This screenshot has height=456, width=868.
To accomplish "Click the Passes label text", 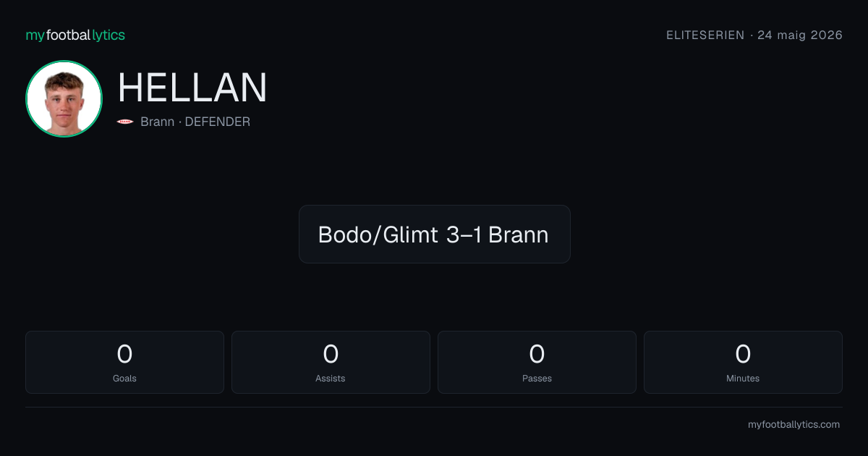I will pyautogui.click(x=537, y=378).
